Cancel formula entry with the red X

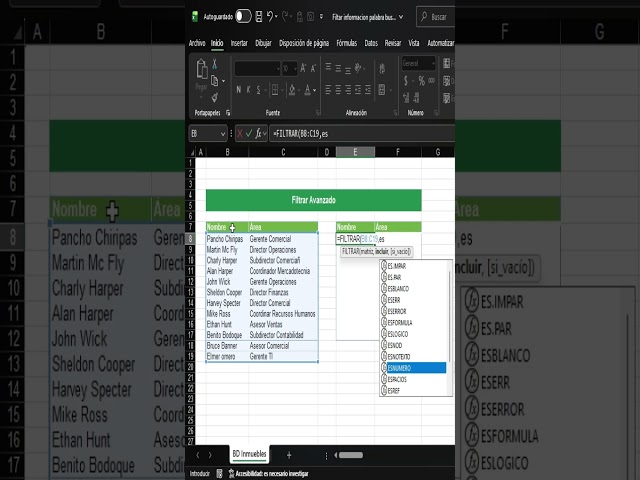(240, 133)
